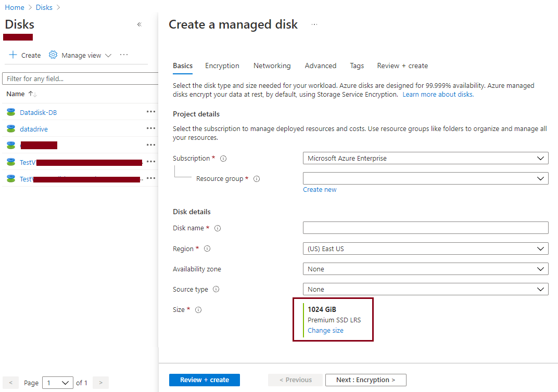Open the Networking tab
Viewport: 558px width, 392px height.
(x=272, y=66)
